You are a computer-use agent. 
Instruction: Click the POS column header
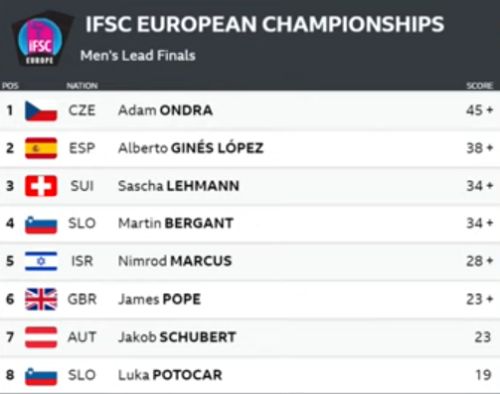coord(10,86)
